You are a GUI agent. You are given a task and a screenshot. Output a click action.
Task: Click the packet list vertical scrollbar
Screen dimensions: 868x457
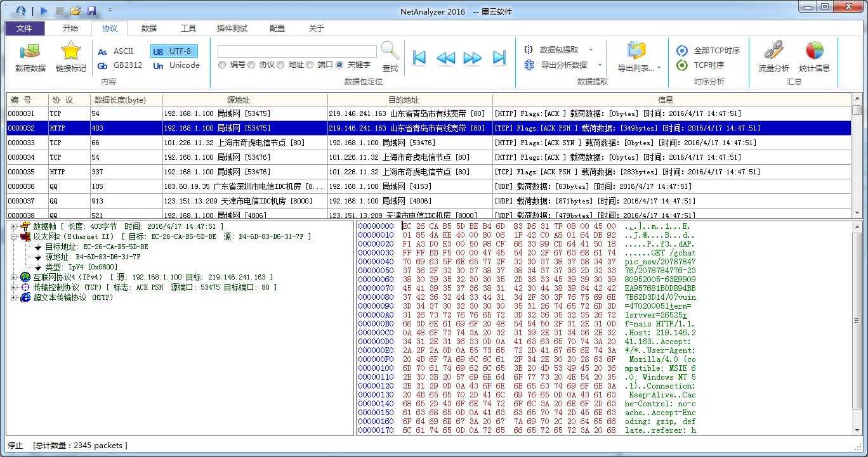coord(857,155)
